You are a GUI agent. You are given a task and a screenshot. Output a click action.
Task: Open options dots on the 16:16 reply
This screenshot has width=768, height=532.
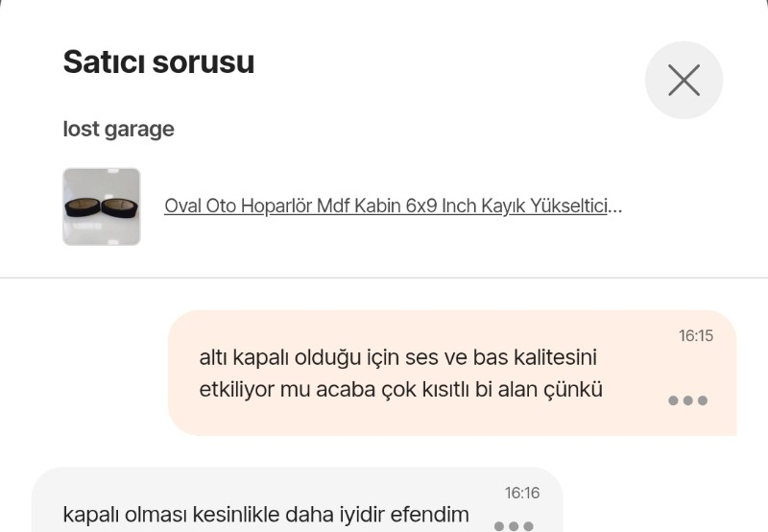coord(514,525)
